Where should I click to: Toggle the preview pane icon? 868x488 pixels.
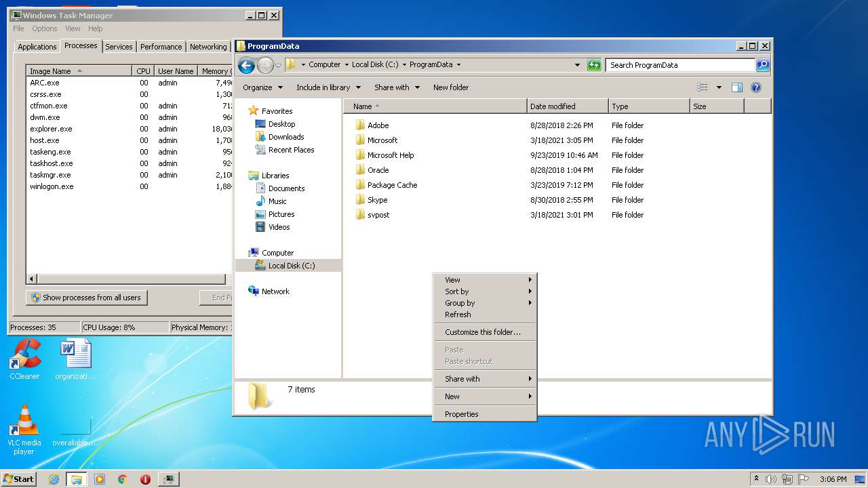coord(737,87)
